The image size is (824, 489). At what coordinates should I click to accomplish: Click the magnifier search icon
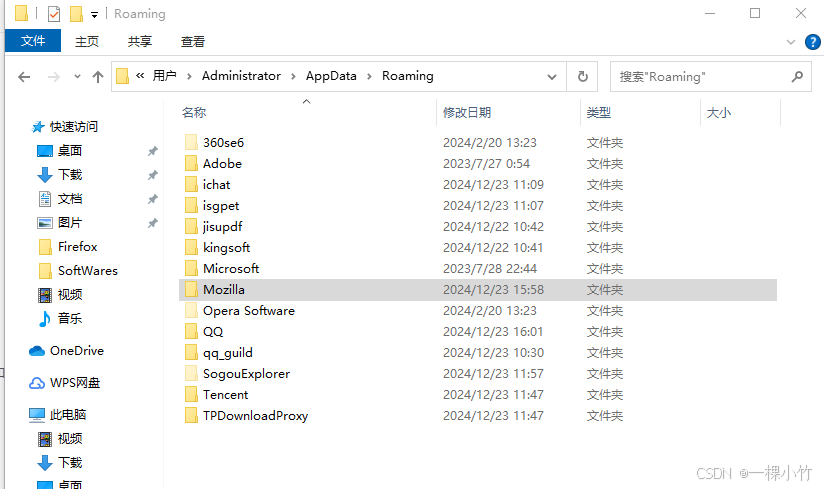click(x=797, y=77)
